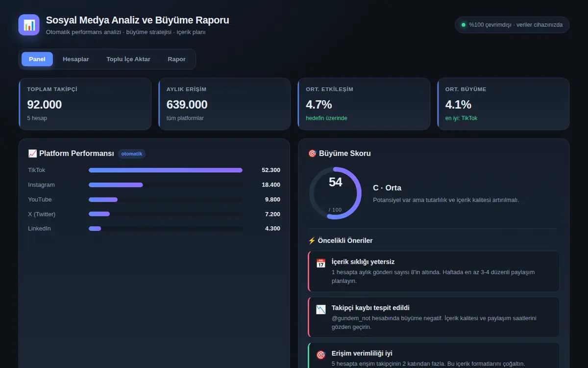This screenshot has width=588, height=368.
Task: Click the Ort. Büyüme stat card
Action: [503, 104]
